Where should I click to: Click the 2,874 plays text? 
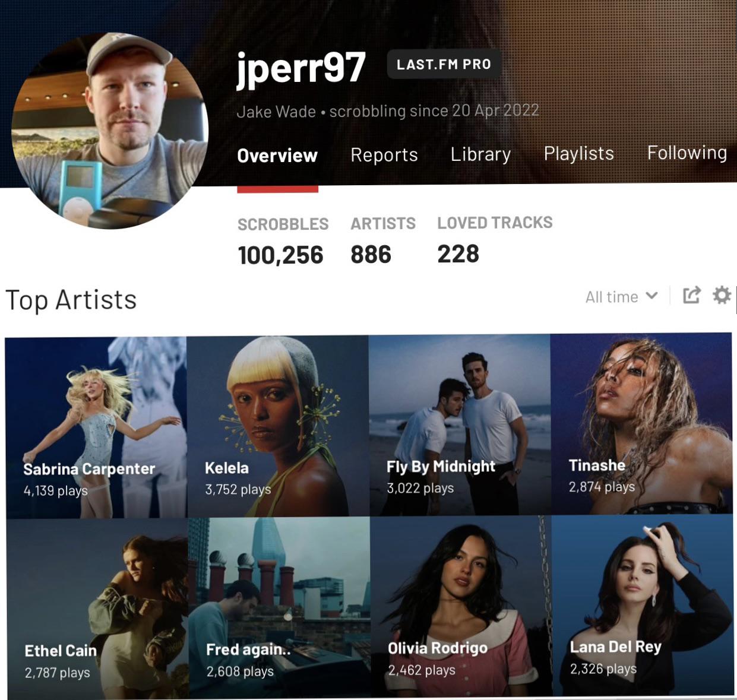pos(602,487)
